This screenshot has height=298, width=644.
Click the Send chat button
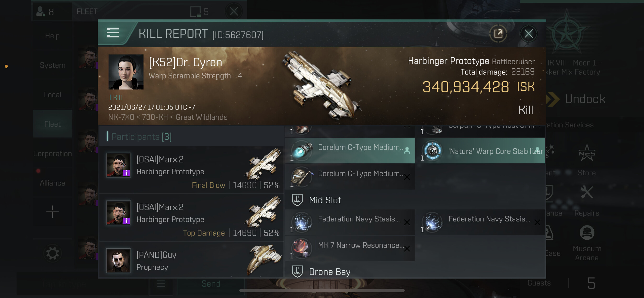tap(211, 284)
